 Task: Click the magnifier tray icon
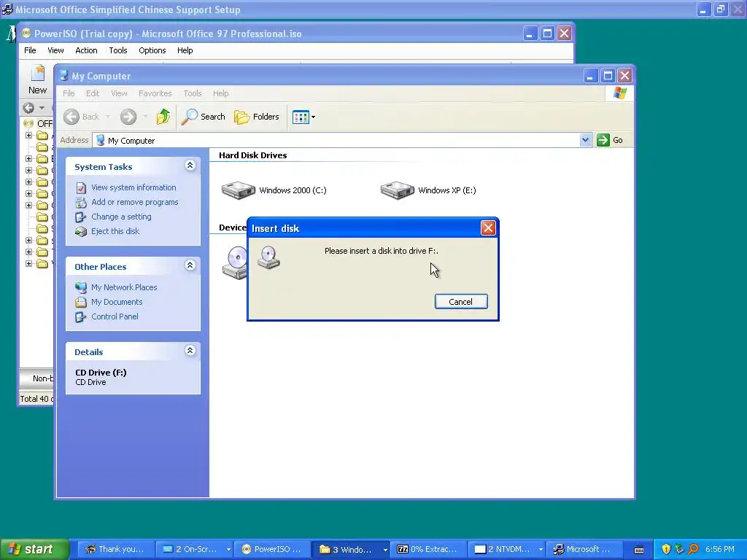pos(693,549)
